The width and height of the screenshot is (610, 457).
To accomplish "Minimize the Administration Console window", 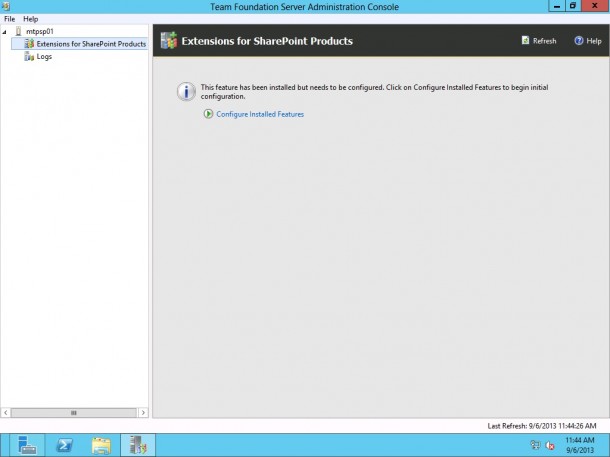I will tap(557, 6).
